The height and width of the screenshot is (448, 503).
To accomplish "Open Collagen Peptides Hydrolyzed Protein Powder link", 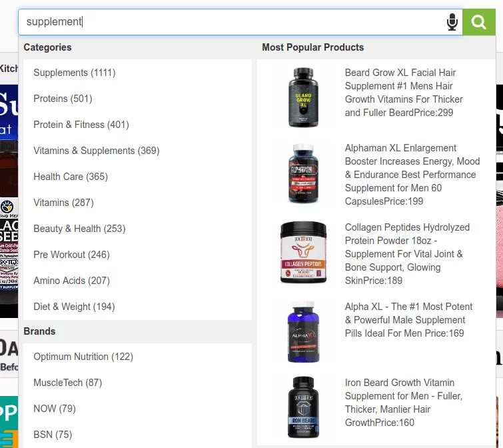I will [x=408, y=254].
